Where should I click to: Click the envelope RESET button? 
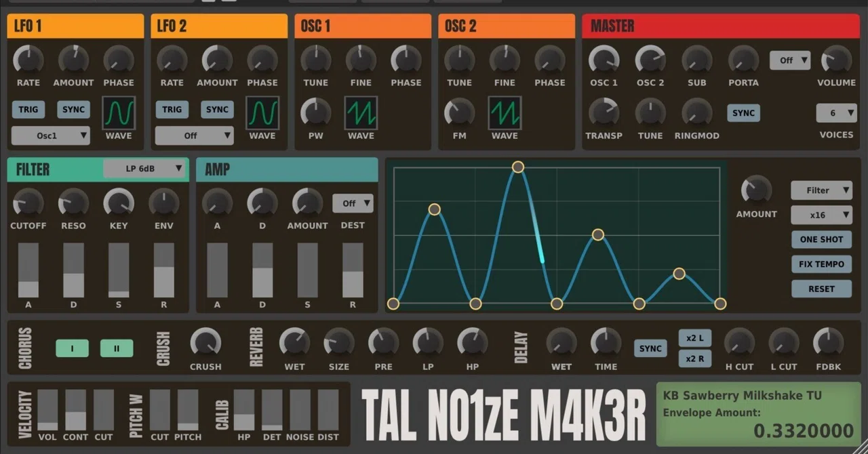(822, 289)
